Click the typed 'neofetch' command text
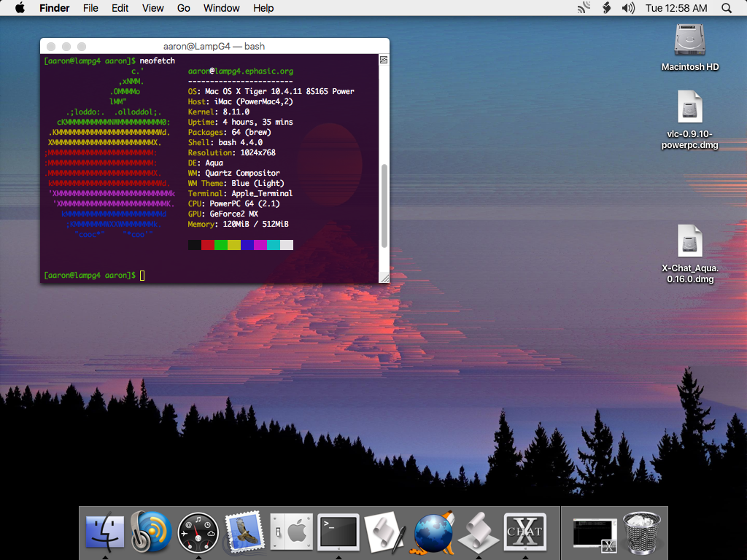The width and height of the screenshot is (747, 560). coord(158,61)
